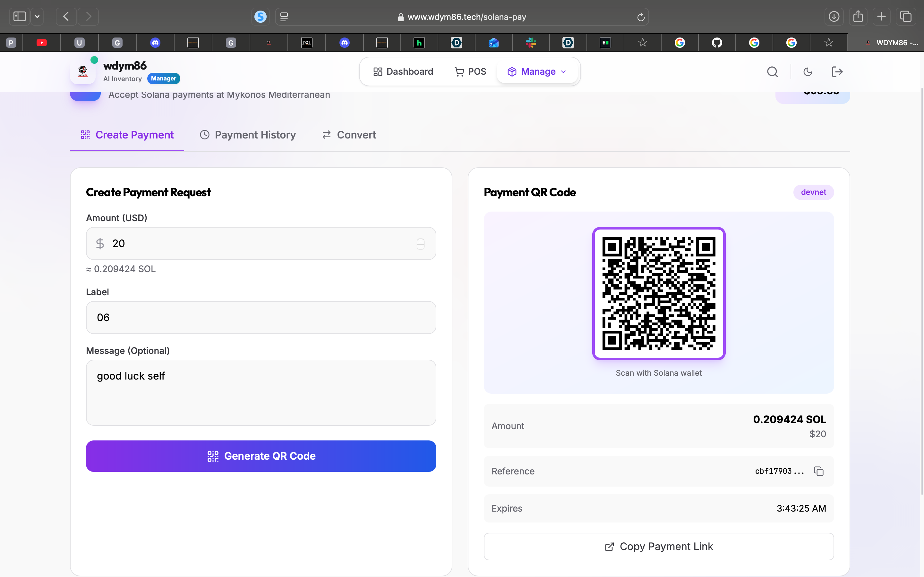Viewport: 924px width, 577px height.
Task: Open the GitHub pinned tab
Action: (717, 43)
